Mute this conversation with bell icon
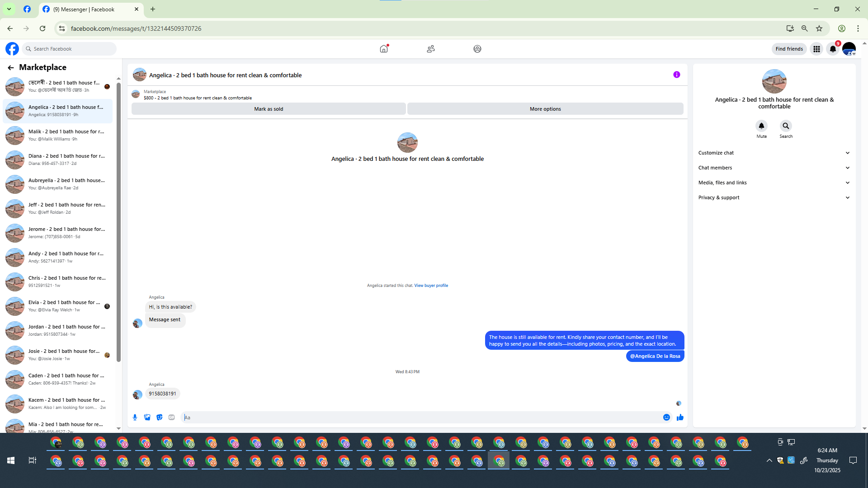Image resolution: width=868 pixels, height=488 pixels. 761,126
